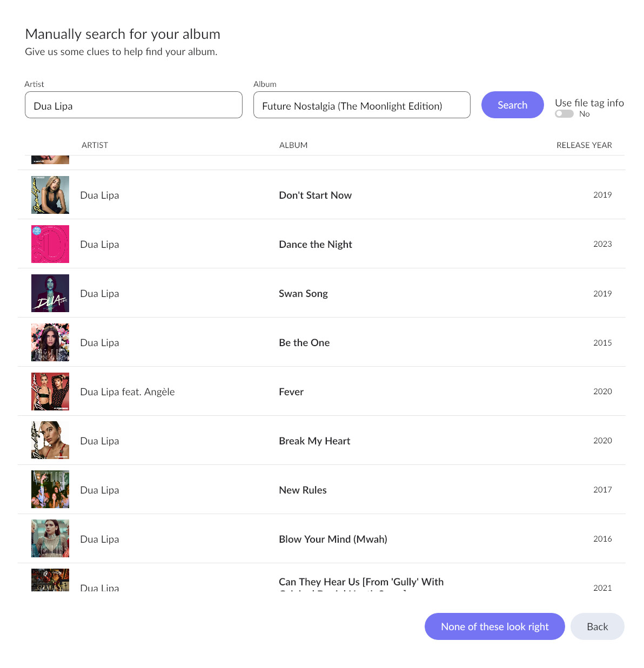This screenshot has width=644, height=668.
Task: Select the New Rules album artwork
Action: [50, 490]
